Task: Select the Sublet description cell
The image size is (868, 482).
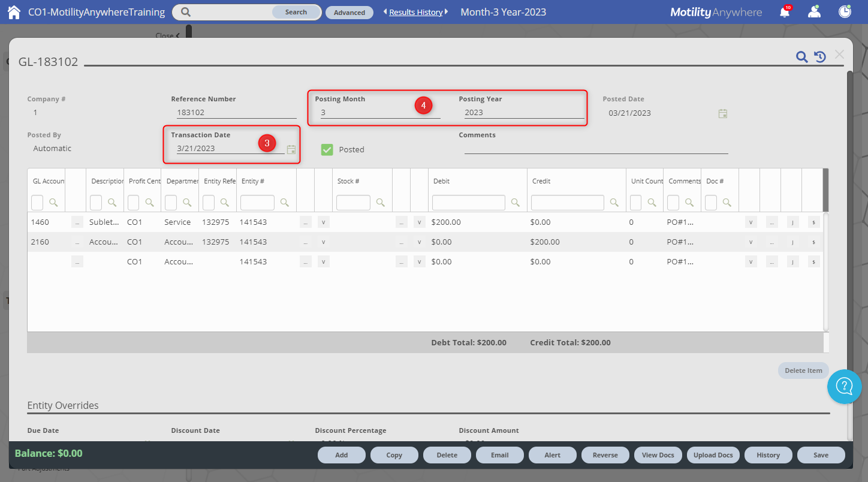Action: [x=104, y=222]
